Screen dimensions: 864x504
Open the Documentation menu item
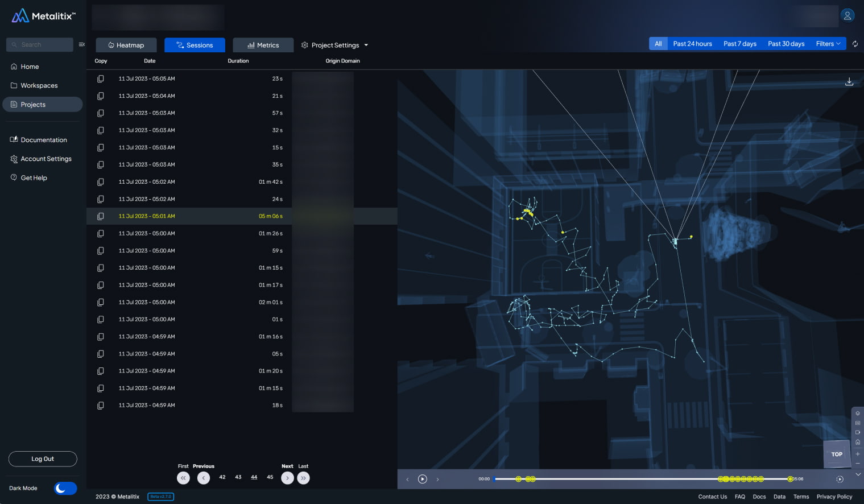(x=43, y=139)
